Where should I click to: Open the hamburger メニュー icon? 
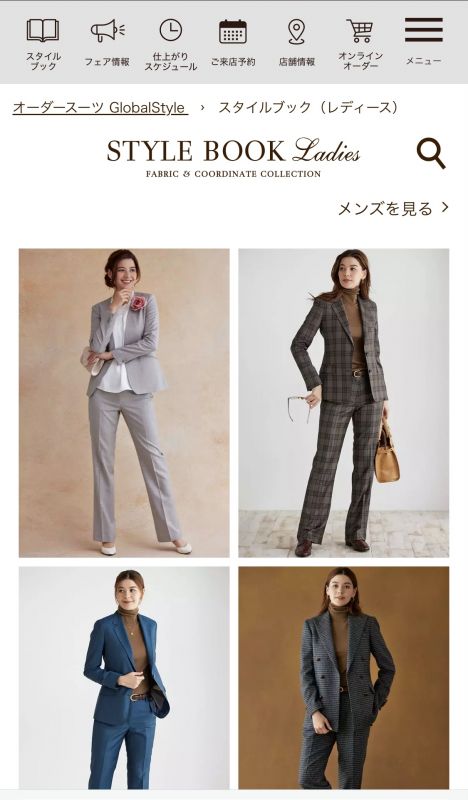pyautogui.click(x=424, y=30)
